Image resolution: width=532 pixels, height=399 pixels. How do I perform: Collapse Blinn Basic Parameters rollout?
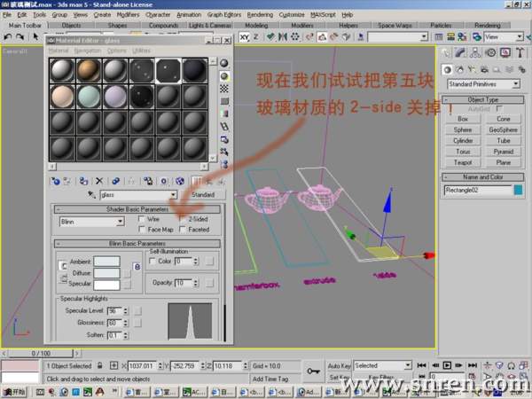[x=137, y=243]
